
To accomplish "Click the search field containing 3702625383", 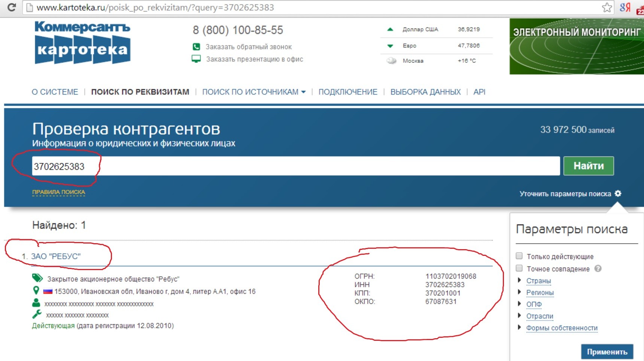I will pos(296,166).
